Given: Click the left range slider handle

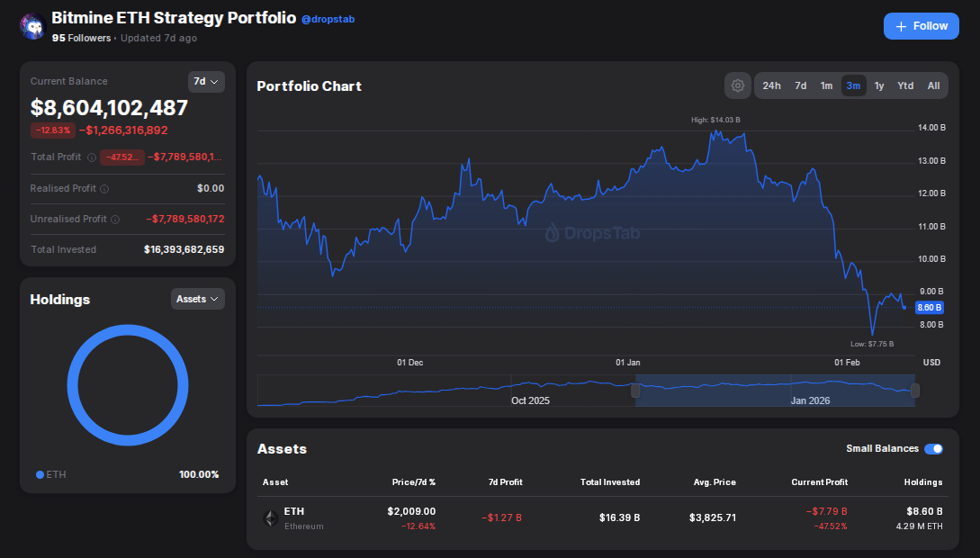Looking at the screenshot, I should [x=635, y=391].
